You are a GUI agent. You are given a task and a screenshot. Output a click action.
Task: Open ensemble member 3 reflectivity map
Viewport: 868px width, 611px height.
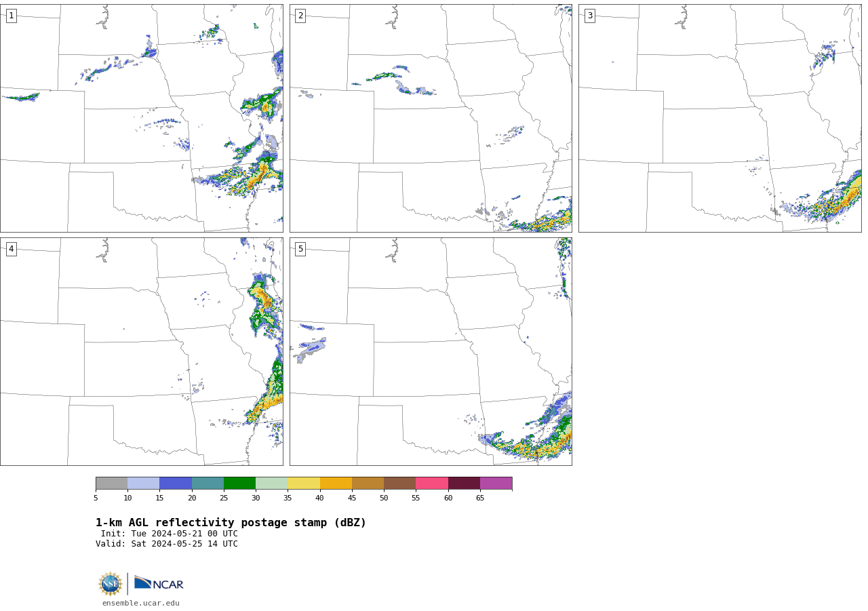[x=719, y=118]
